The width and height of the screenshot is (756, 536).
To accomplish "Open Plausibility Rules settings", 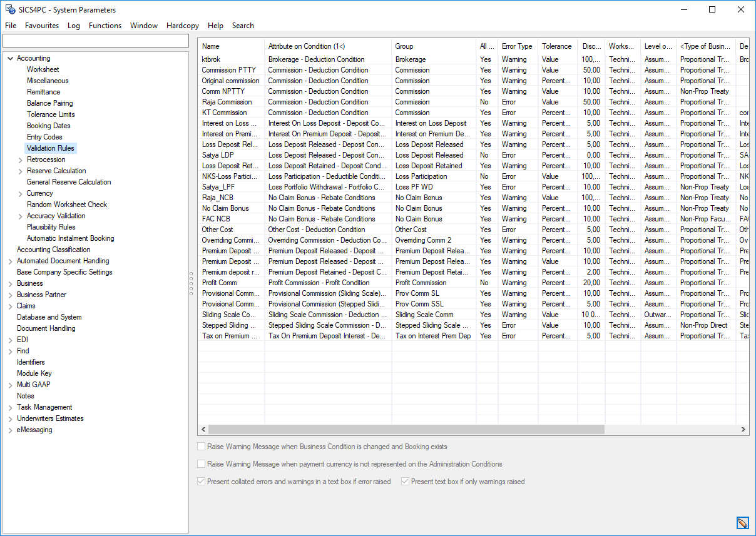I will point(51,227).
